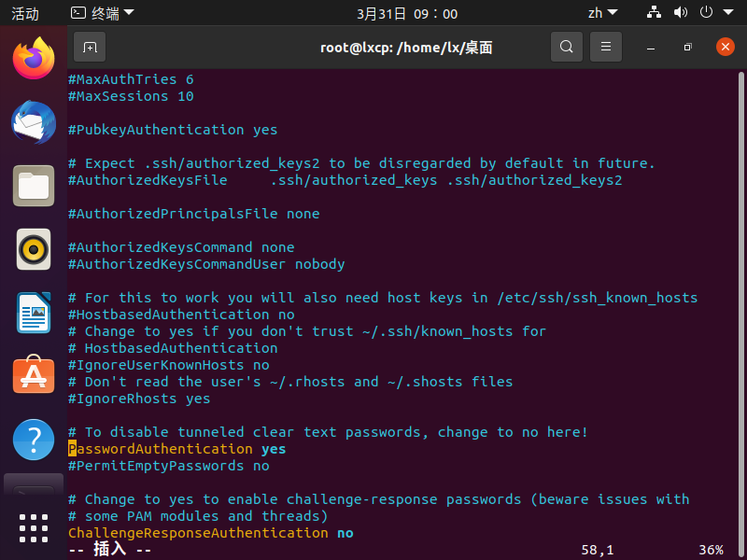747x560 pixels.
Task: Click the 活动 activities button
Action: [x=25, y=13]
